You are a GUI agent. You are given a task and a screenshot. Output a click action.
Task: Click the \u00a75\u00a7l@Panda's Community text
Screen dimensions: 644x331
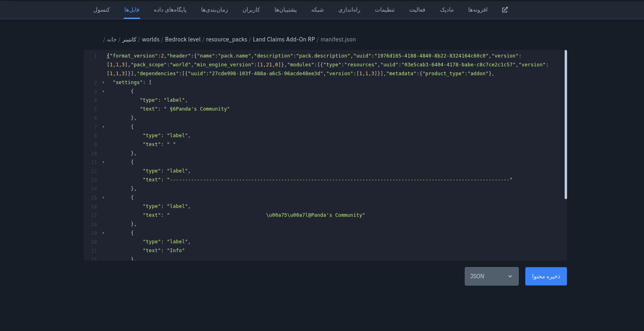pos(315,215)
